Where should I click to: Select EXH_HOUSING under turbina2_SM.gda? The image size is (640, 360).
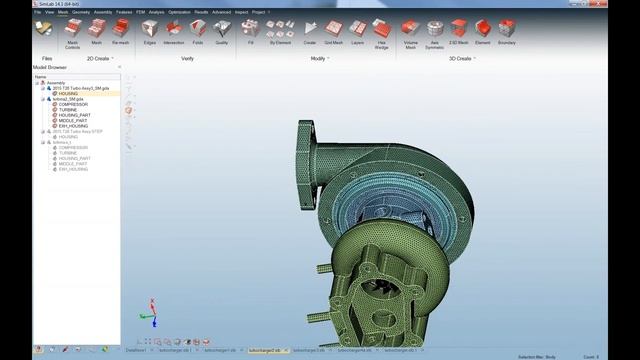coord(73,126)
